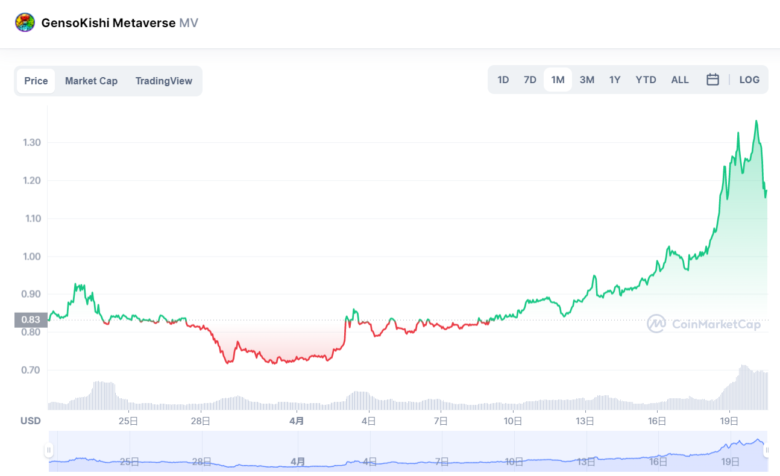
Task: Click the 1.10 y-axis label
Action: pos(33,218)
